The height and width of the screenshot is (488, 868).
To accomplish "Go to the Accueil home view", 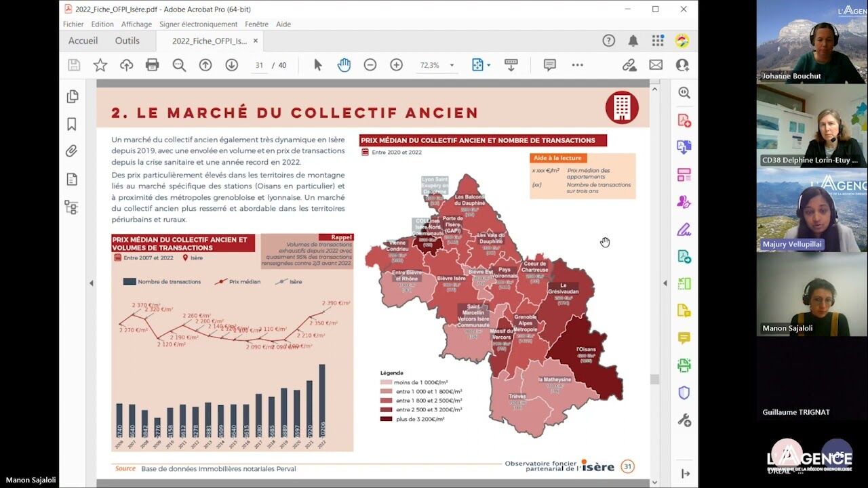I will tap(83, 41).
